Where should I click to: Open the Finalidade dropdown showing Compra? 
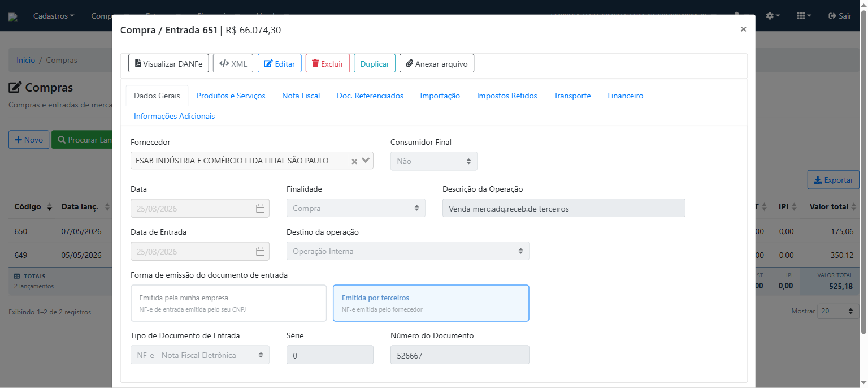point(355,208)
